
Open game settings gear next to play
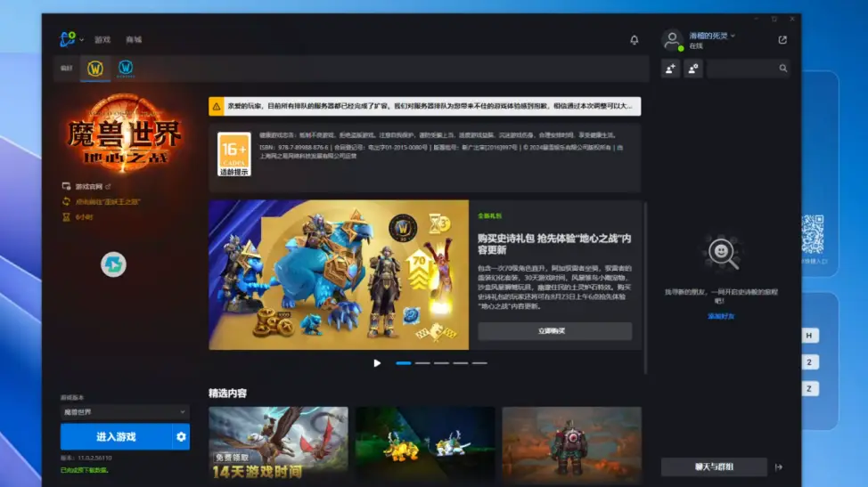tap(181, 436)
